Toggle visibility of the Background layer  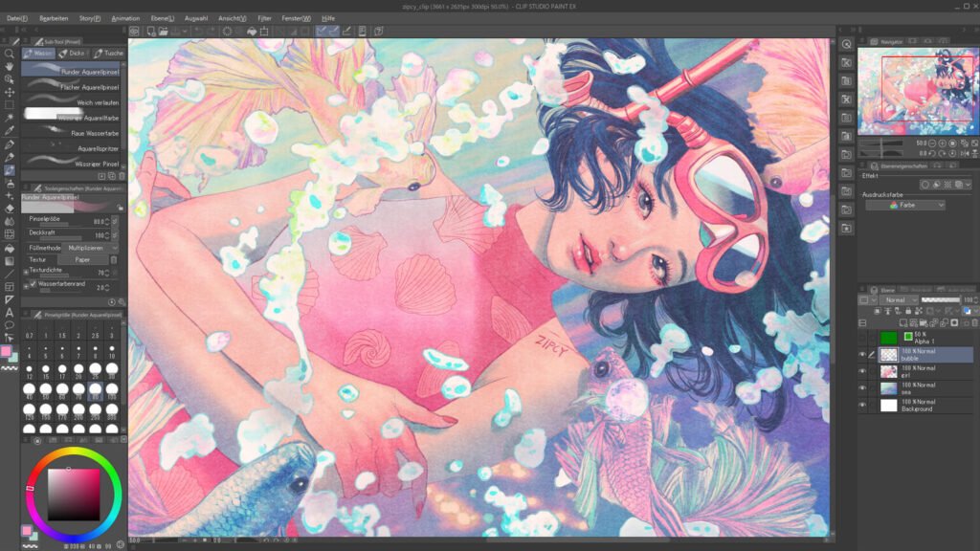[x=862, y=406]
